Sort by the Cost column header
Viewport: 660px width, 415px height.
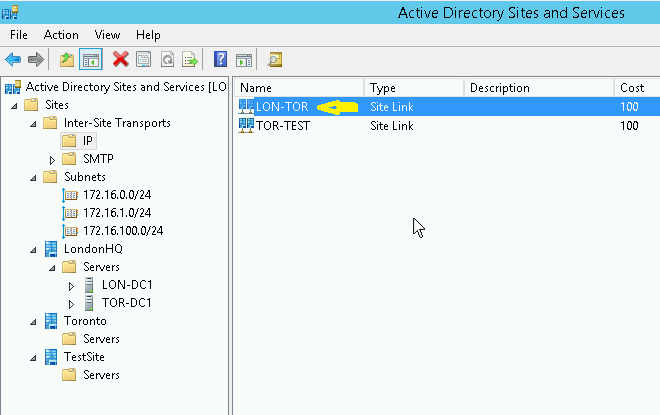[637, 88]
